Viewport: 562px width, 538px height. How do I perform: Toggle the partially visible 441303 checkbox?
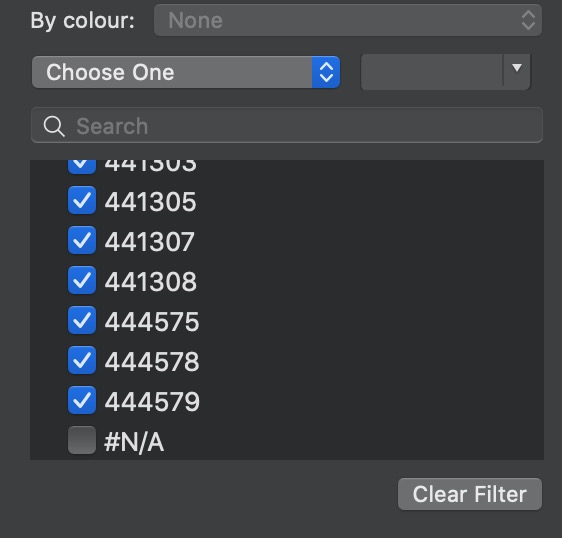click(x=82, y=167)
